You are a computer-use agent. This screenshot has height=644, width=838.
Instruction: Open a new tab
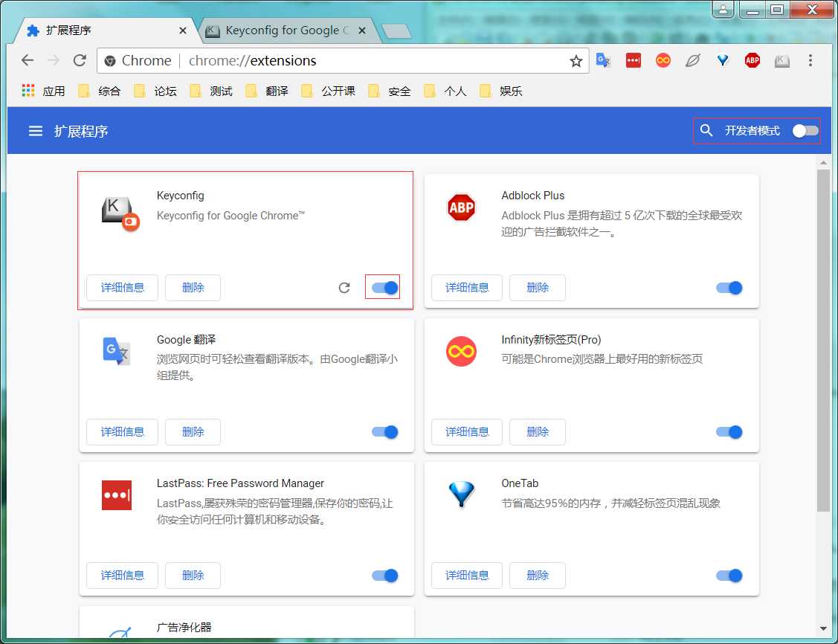[396, 31]
